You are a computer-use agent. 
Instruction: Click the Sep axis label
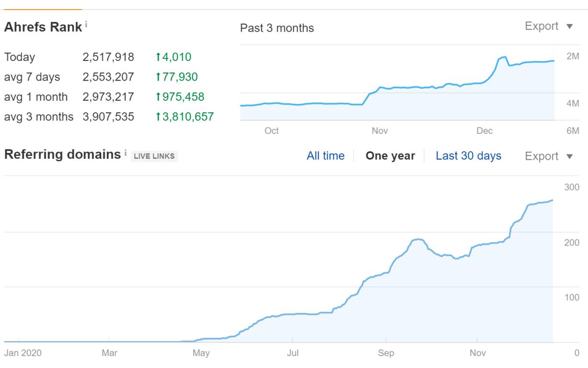tap(386, 353)
